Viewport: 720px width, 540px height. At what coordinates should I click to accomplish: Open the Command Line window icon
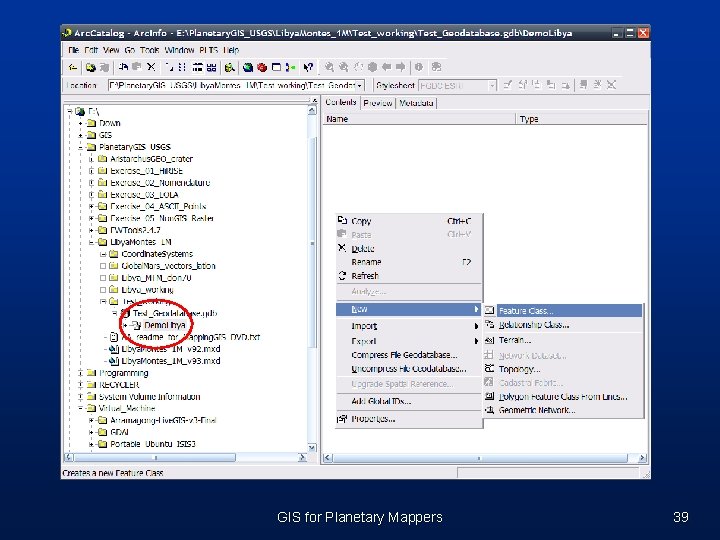276,68
